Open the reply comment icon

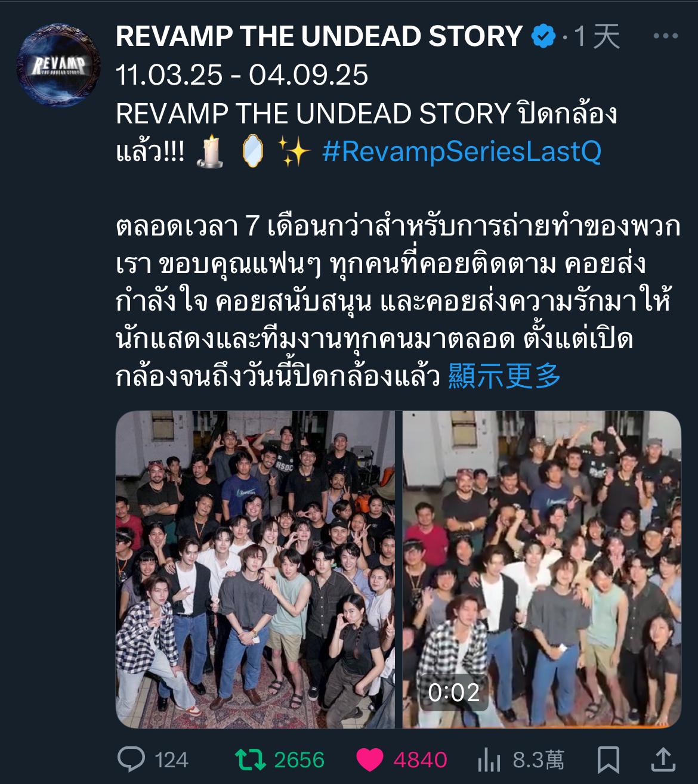click(x=131, y=759)
